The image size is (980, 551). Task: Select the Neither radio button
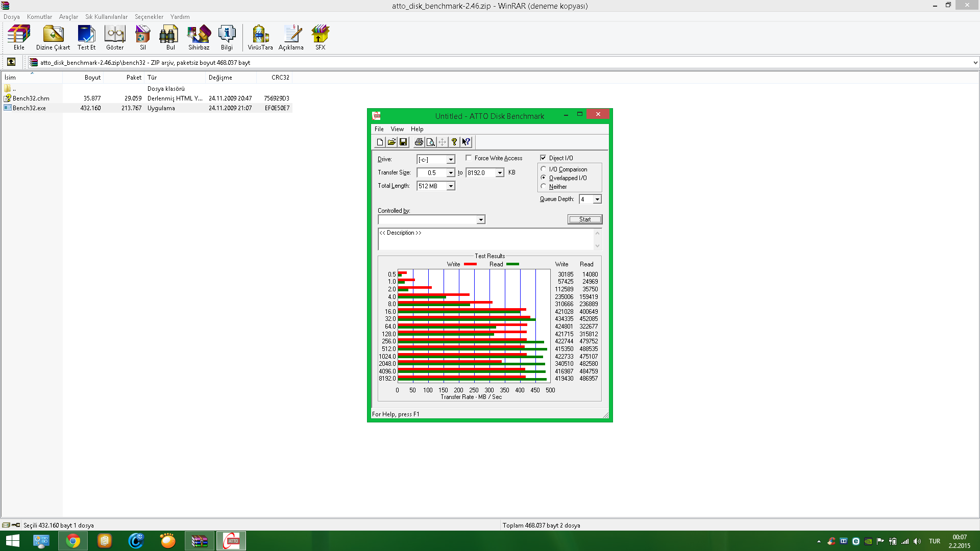(544, 186)
